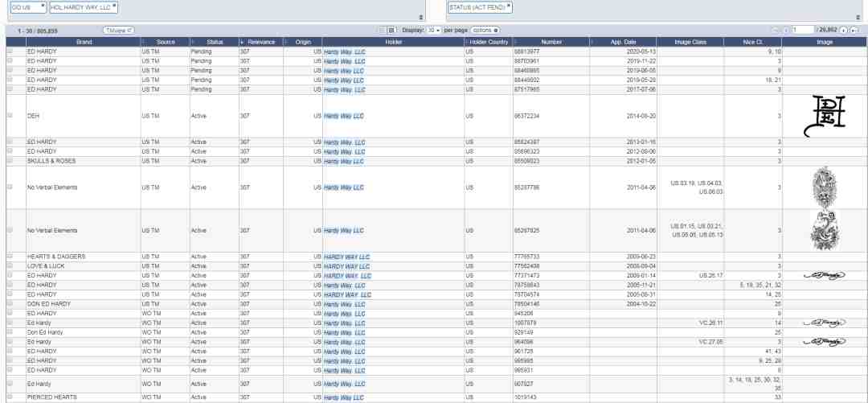
Task: Check the box for LOVE & LUCK row
Action: click(x=10, y=265)
